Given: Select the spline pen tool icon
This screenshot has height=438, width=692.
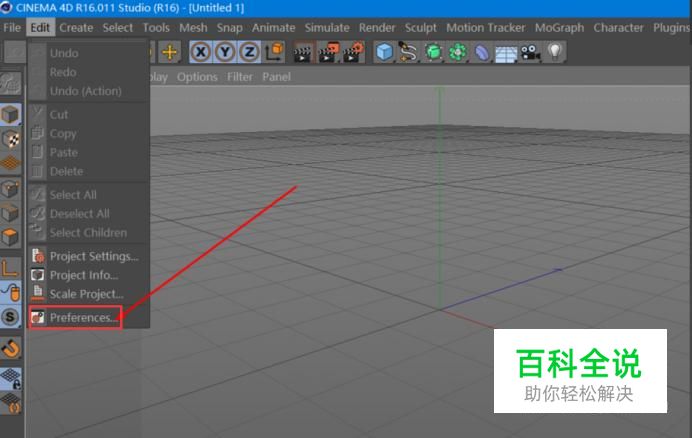Looking at the screenshot, I should click(x=409, y=52).
